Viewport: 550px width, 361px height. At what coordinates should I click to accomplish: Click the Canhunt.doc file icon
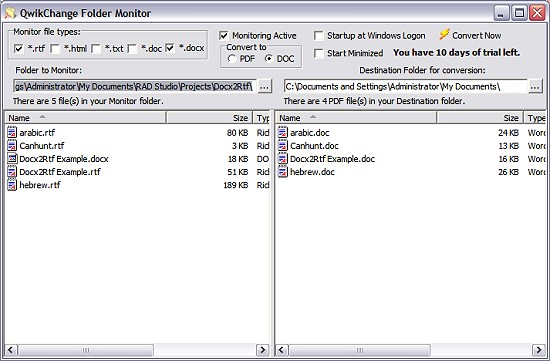click(x=283, y=146)
